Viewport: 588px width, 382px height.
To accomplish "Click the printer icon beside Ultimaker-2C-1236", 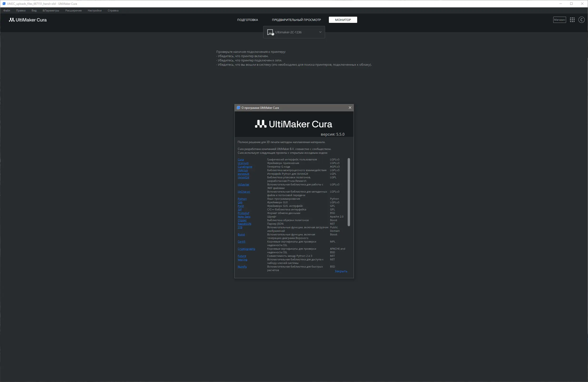I will (270, 32).
